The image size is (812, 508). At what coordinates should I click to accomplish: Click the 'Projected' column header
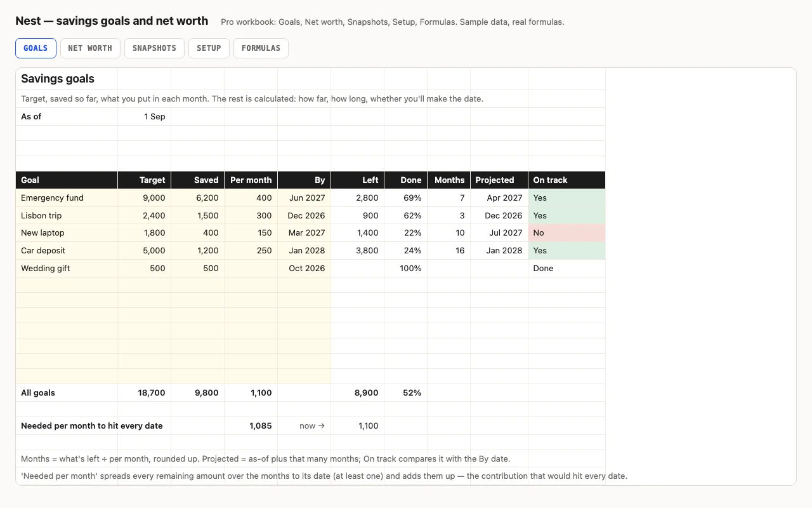point(499,180)
